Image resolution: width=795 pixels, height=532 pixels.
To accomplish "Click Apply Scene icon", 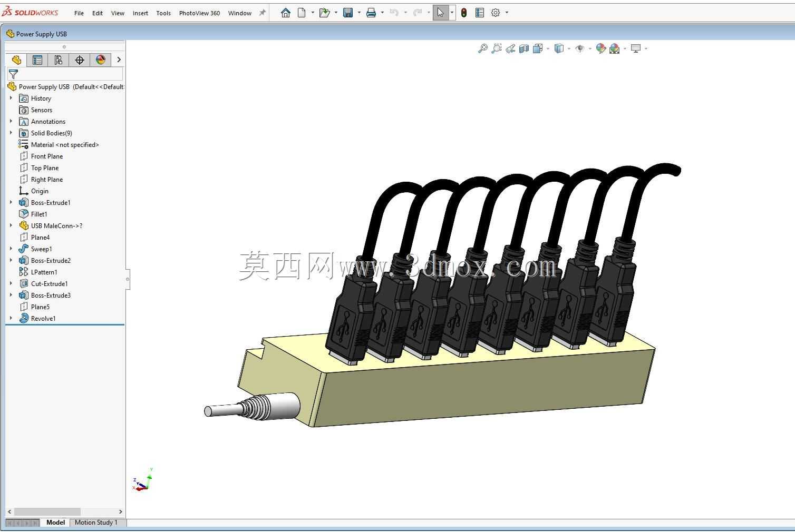I will coord(615,48).
